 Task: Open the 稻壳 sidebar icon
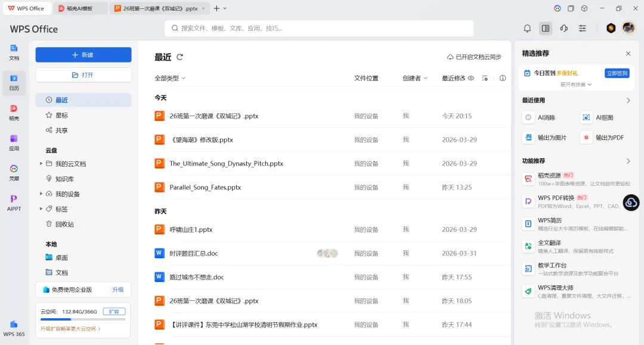point(14,113)
